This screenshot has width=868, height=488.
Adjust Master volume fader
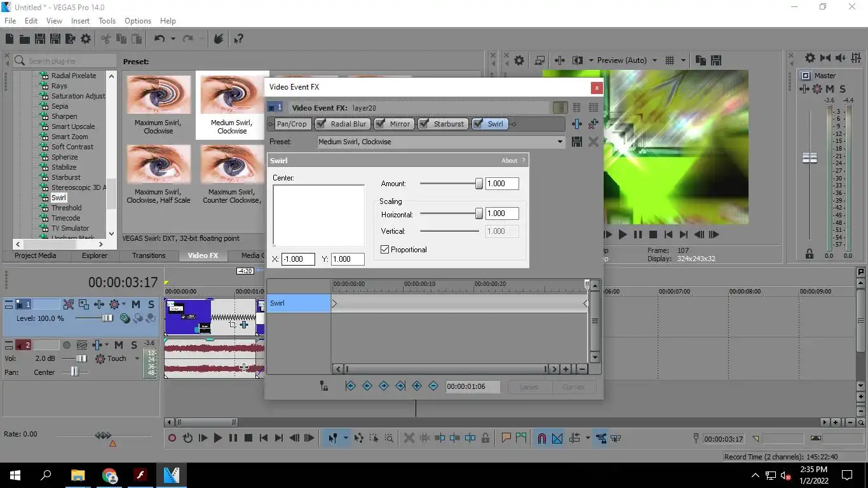[x=810, y=158]
